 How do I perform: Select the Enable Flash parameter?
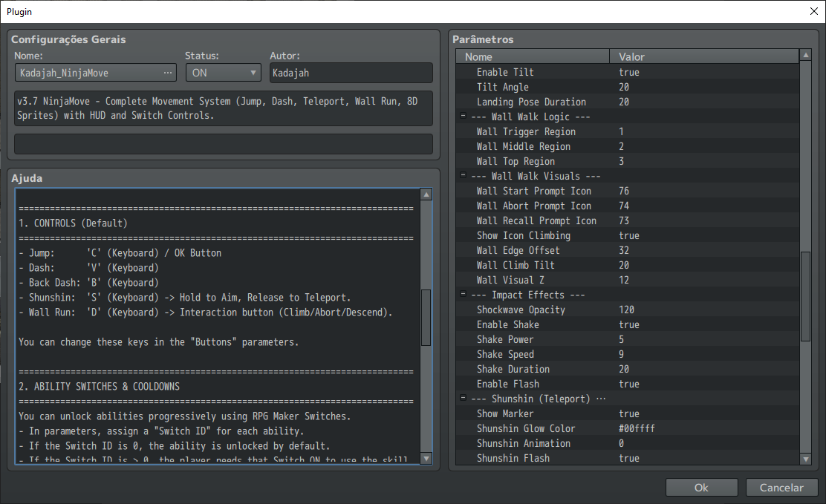coord(628,384)
